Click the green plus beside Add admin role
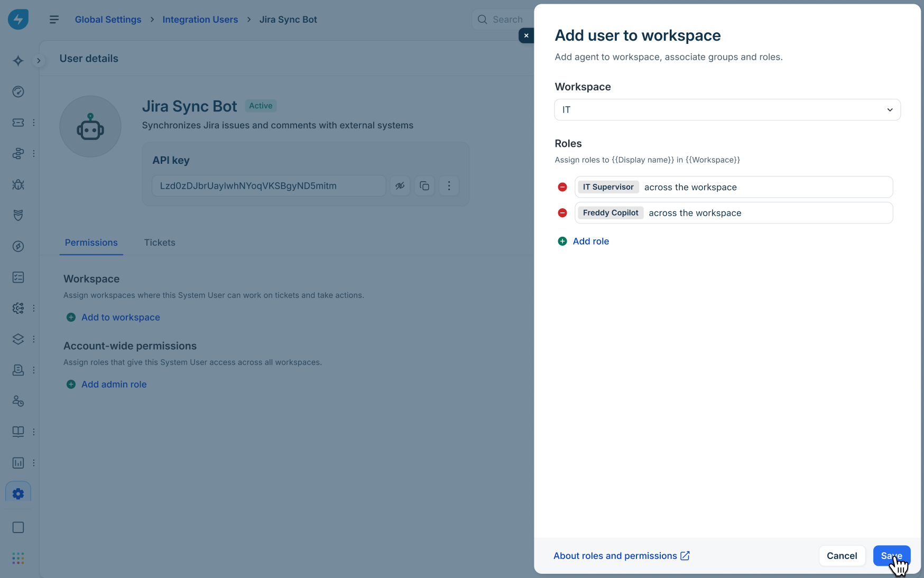 tap(71, 385)
